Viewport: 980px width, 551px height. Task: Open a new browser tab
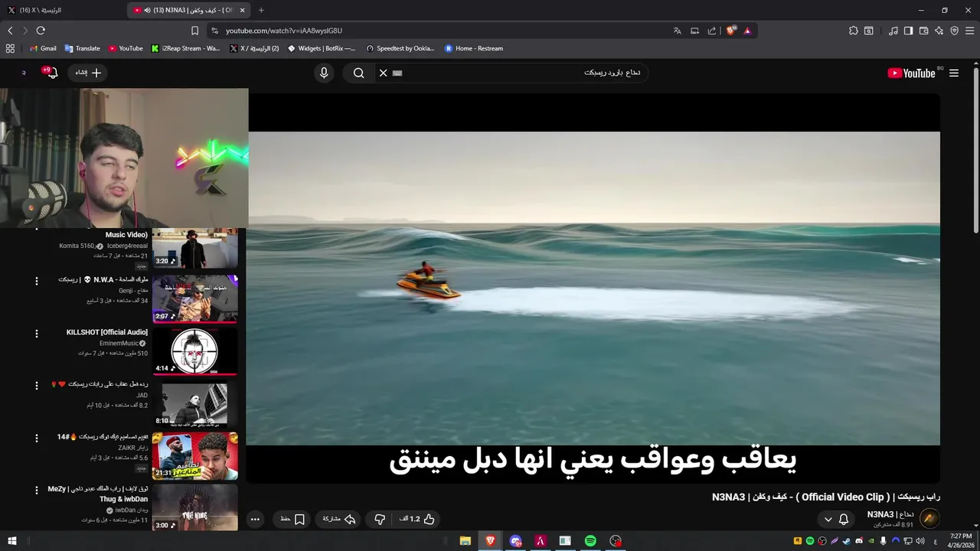click(261, 10)
